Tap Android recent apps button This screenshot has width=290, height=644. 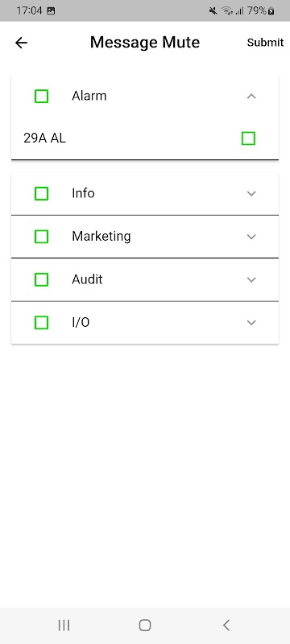click(x=64, y=625)
